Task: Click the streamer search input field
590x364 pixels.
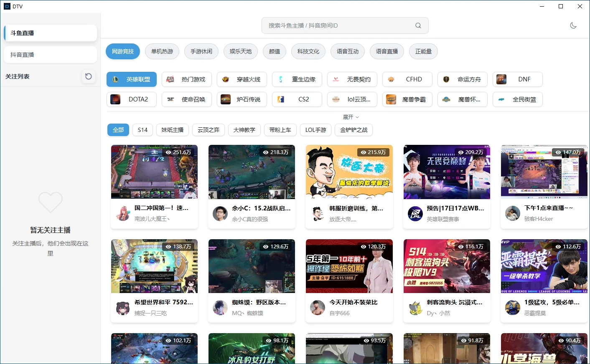Action: 338,25
